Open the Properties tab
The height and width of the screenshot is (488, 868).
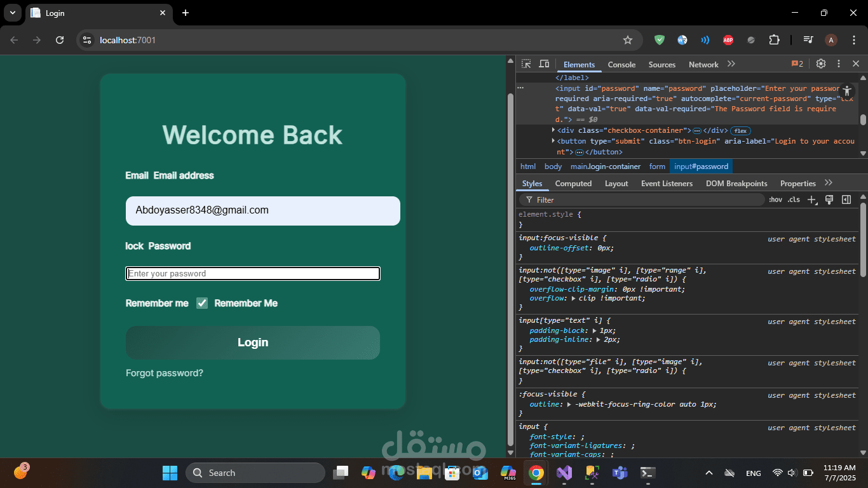coord(797,184)
